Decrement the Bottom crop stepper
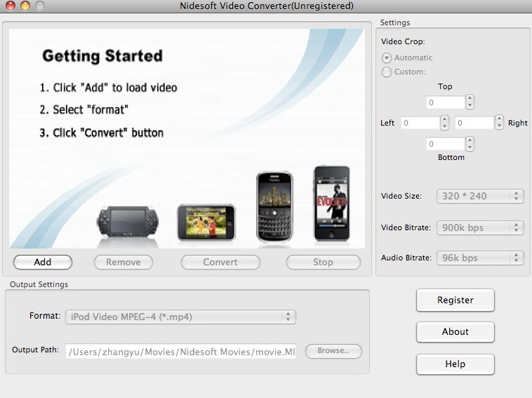Image resolution: width=532 pixels, height=398 pixels. point(470,147)
